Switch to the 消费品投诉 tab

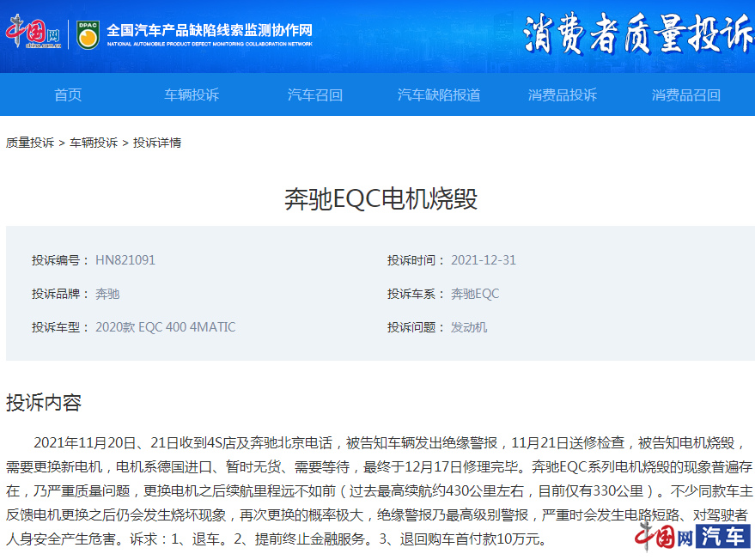click(x=563, y=94)
